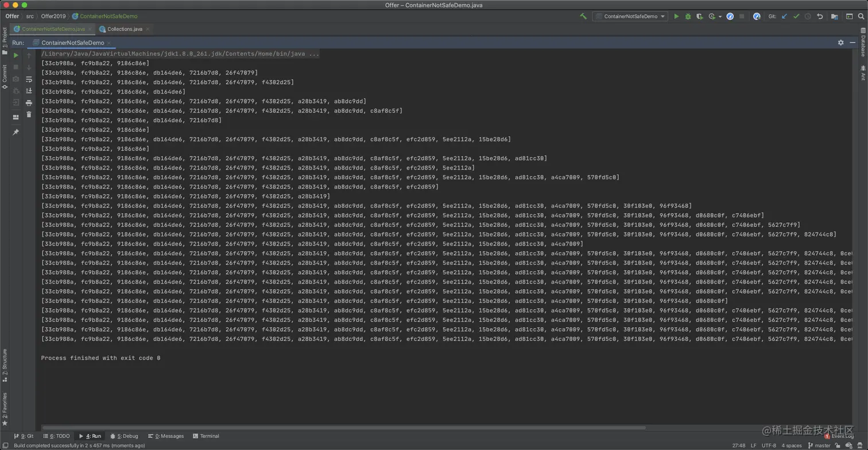The width and height of the screenshot is (868, 450).
Task: Commit changes with the green Git checkmark
Action: coord(796,17)
